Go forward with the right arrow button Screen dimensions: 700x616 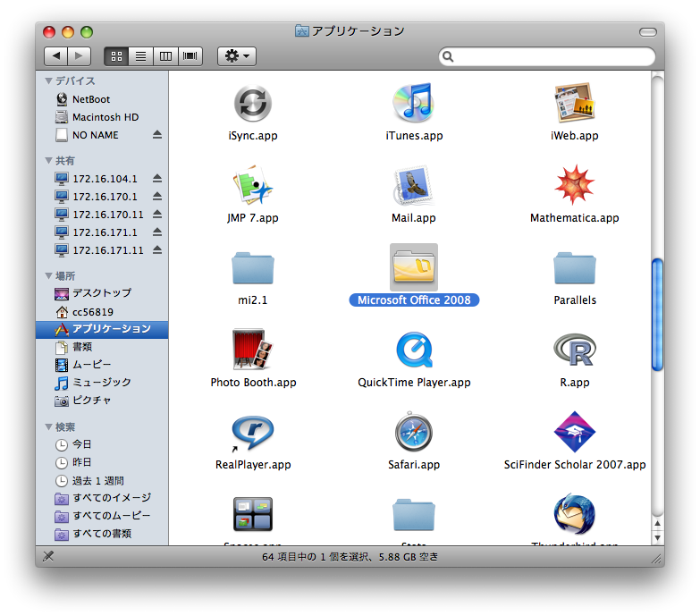click(79, 56)
